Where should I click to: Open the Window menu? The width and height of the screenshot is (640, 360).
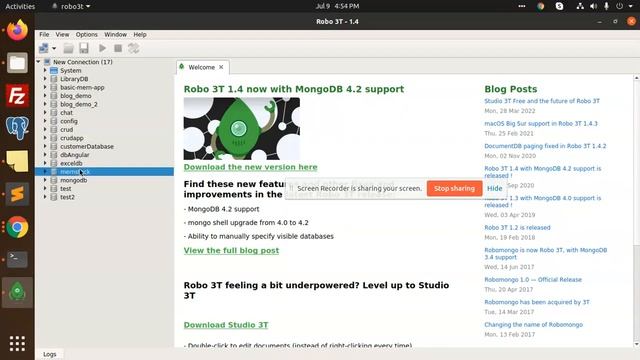click(x=116, y=35)
